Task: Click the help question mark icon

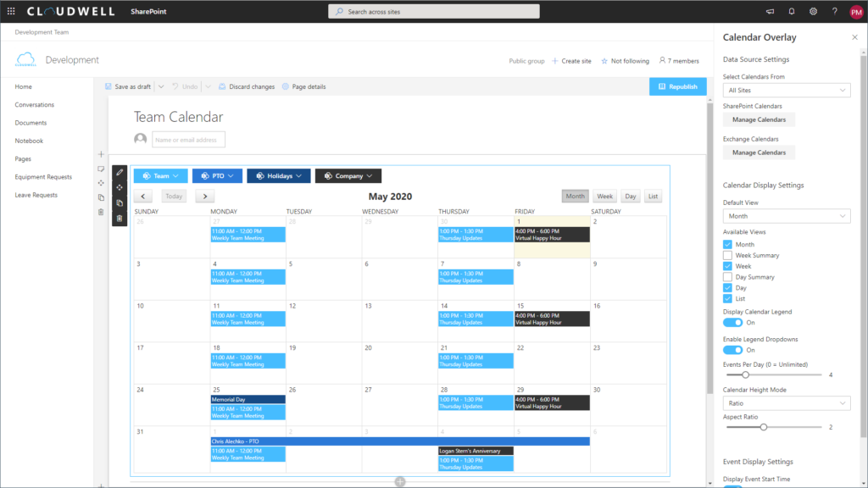Action: (x=835, y=11)
